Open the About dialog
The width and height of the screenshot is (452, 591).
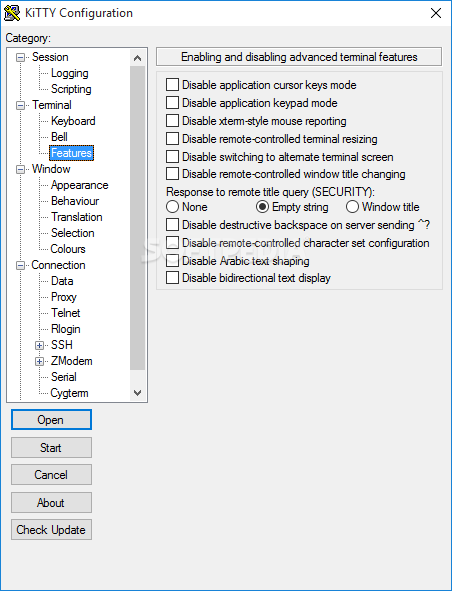pyautogui.click(x=51, y=502)
